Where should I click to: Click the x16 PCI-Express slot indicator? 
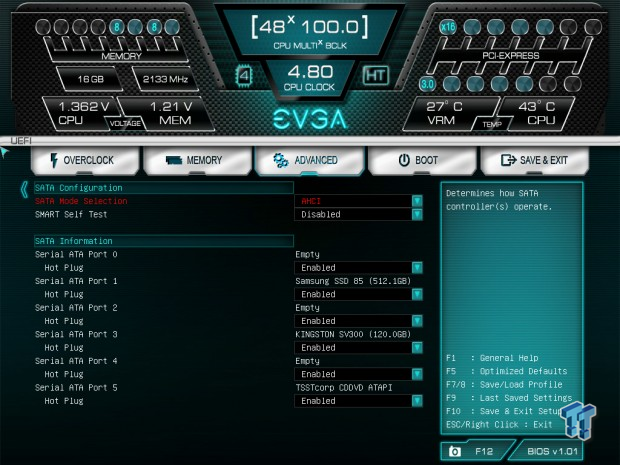point(448,27)
